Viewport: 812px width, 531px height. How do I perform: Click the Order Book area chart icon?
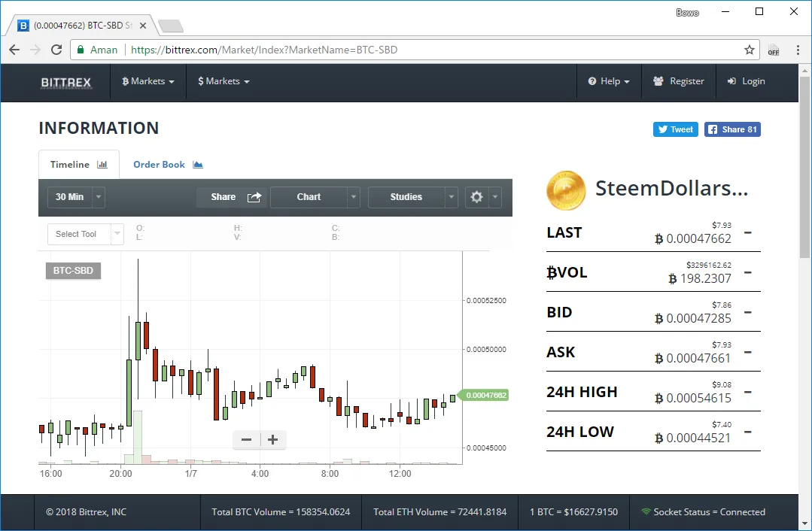click(x=198, y=165)
